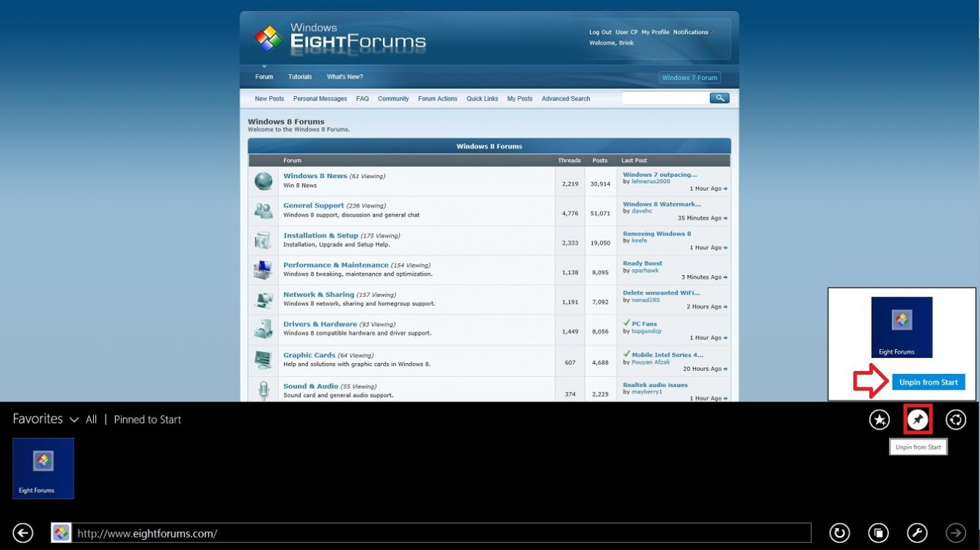This screenshot has height=550, width=980.
Task: Open the Network & Sharing forum link
Action: (318, 295)
